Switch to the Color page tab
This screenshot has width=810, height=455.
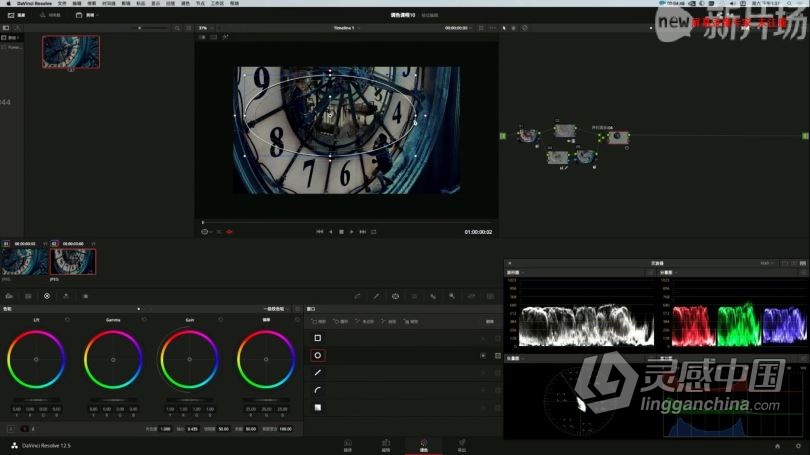[424, 446]
